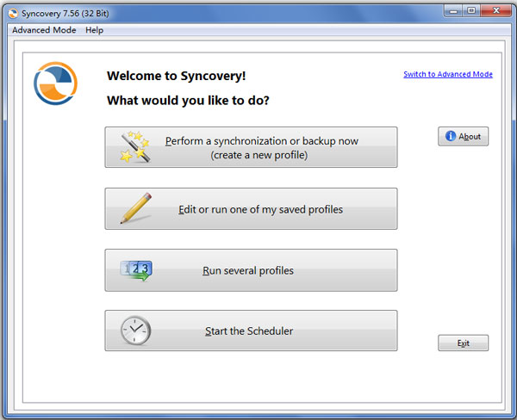Click the Syncovery 7.56 (32 Bit) title text
The width and height of the screenshot is (517, 420).
pos(65,14)
